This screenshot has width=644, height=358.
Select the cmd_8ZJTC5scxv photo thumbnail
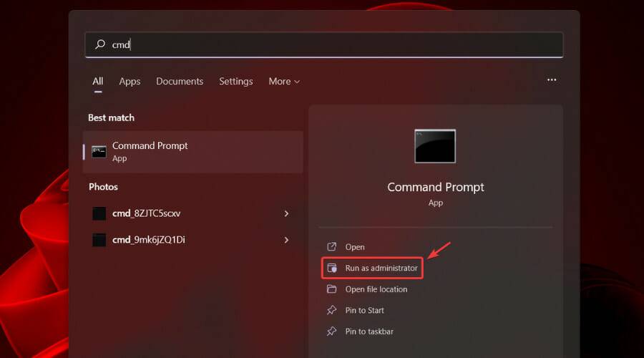(99, 213)
